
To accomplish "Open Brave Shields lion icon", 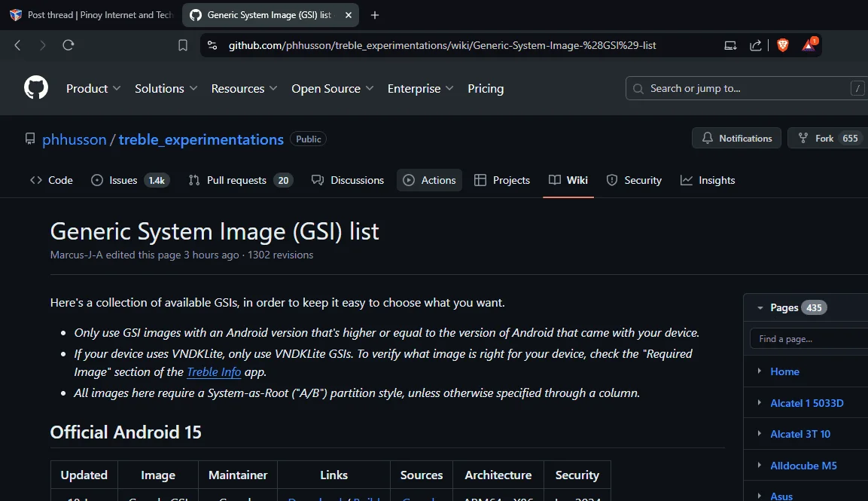I will [x=783, y=45].
